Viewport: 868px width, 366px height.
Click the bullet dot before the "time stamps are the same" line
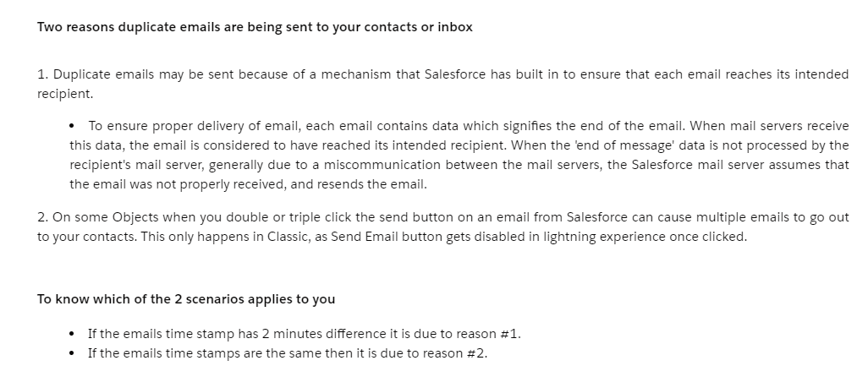[x=75, y=352]
